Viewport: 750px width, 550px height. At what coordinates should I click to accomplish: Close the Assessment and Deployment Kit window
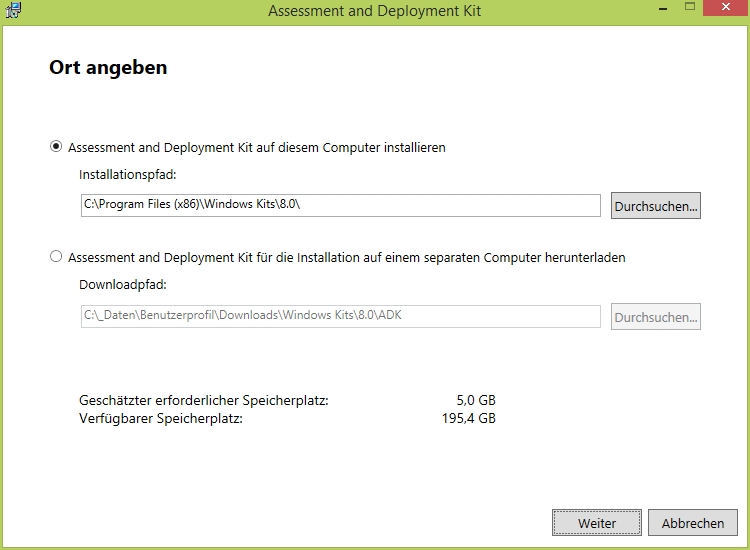(x=726, y=8)
